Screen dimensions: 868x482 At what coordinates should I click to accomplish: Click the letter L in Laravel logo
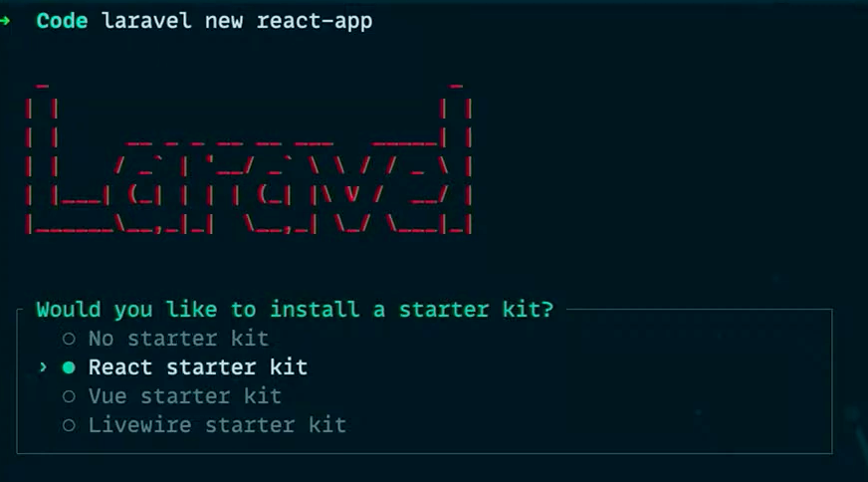click(68, 158)
